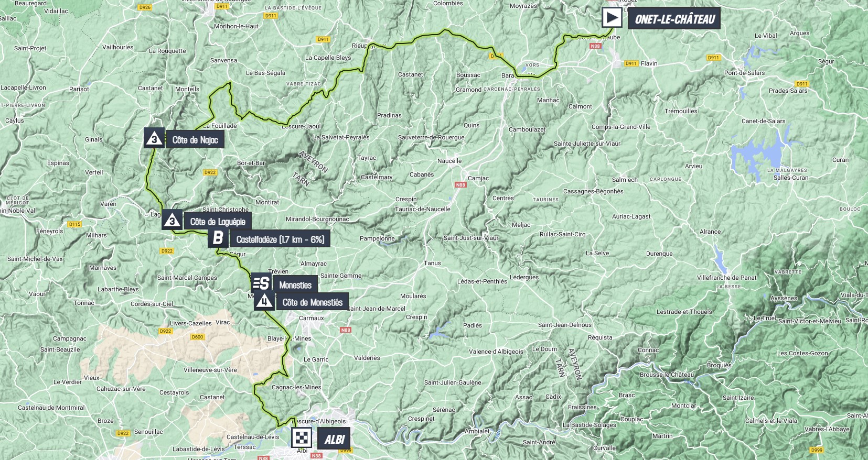Click the Naucelle town name
The height and width of the screenshot is (460, 868).
(x=449, y=161)
